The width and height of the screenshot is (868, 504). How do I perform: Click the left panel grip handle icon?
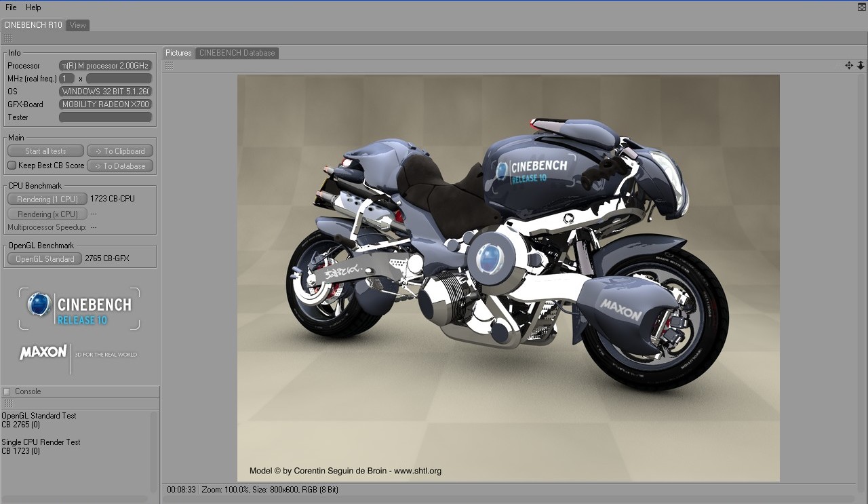(x=8, y=39)
